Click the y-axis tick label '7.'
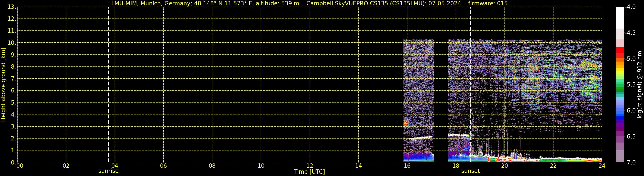This screenshot has height=176, width=644. click(13, 79)
